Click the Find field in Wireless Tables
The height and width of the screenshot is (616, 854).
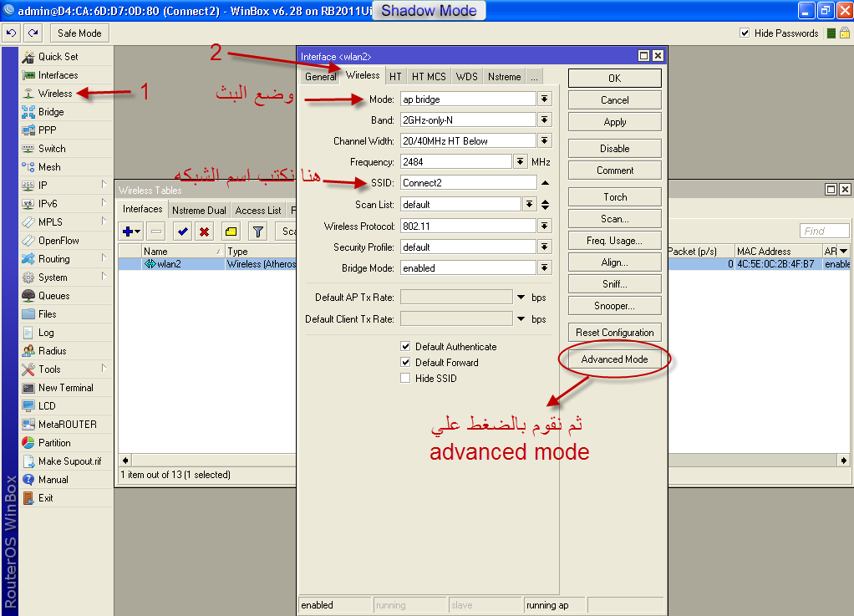pos(825,231)
